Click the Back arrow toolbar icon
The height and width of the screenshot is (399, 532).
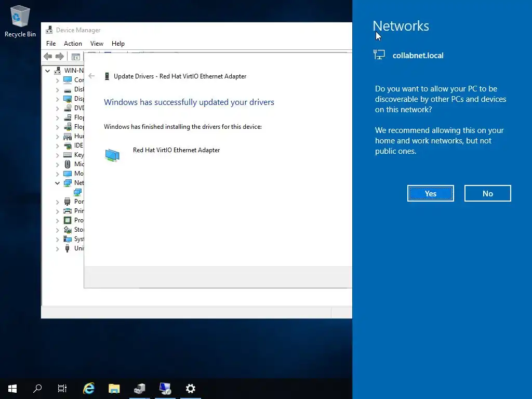(48, 56)
